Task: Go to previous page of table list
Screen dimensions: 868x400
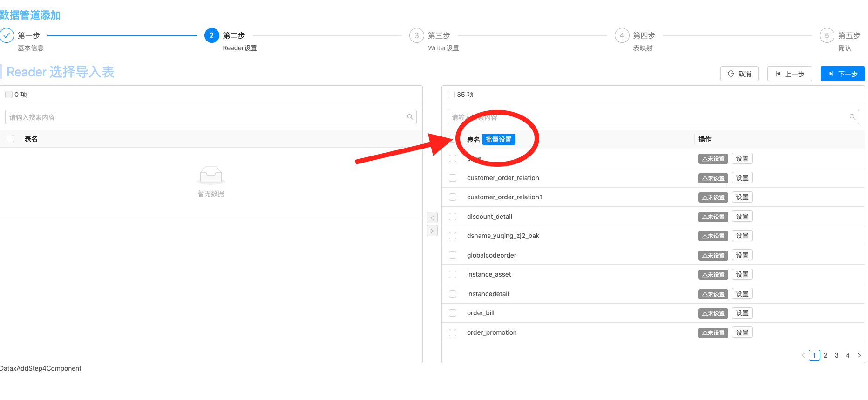Action: pos(803,355)
